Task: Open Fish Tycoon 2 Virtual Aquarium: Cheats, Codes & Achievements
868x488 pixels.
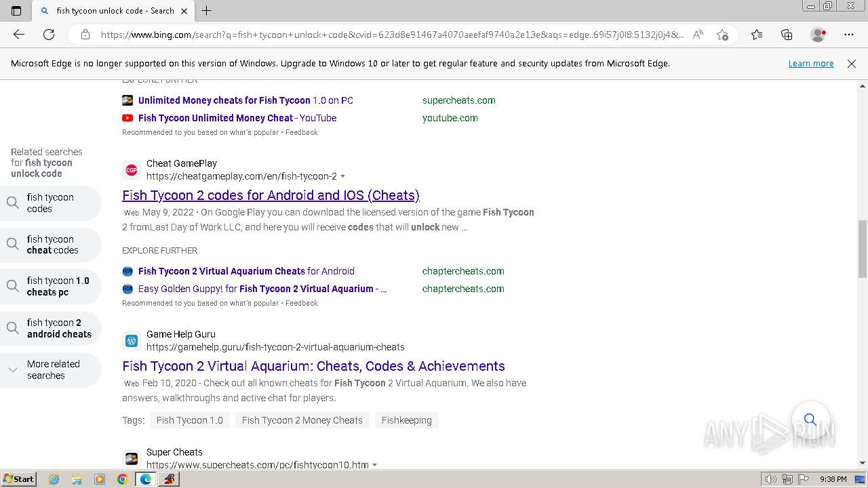Action: click(313, 366)
